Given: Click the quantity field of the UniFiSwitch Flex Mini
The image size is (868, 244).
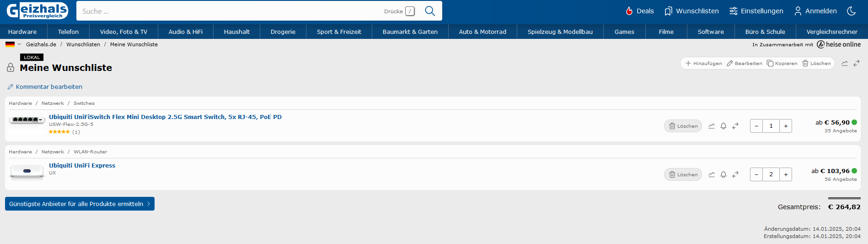Looking at the screenshot, I should point(771,126).
